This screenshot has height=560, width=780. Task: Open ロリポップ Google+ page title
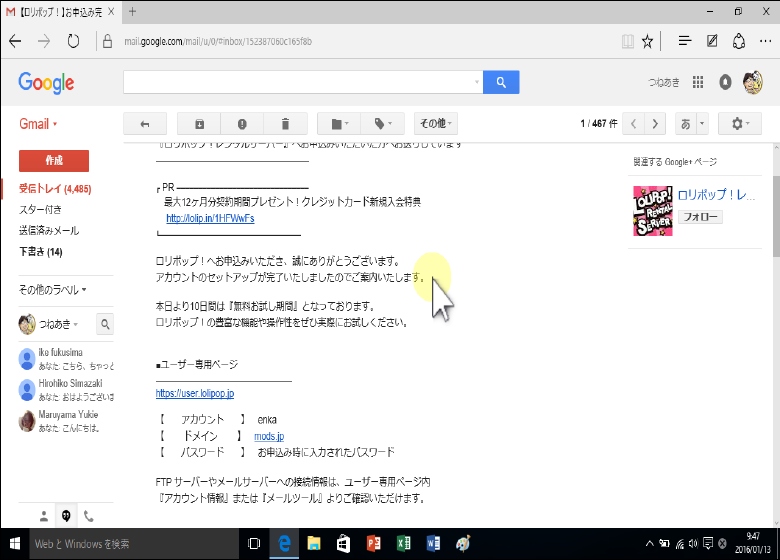pos(716,194)
